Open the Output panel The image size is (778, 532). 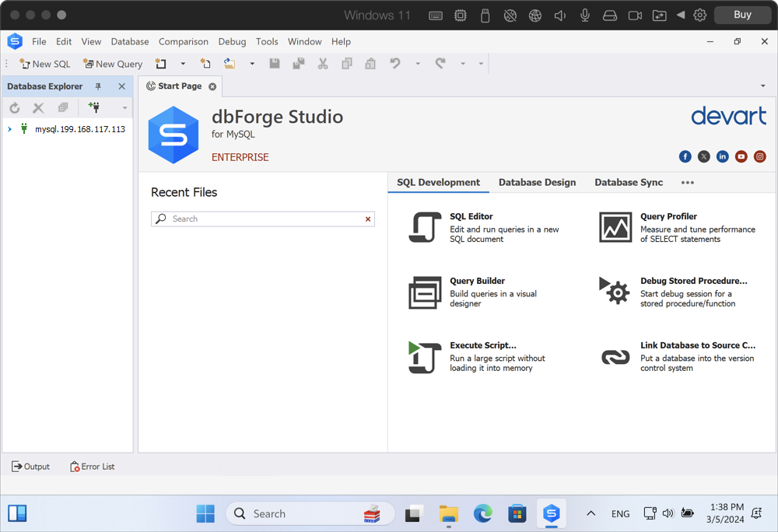coord(30,467)
